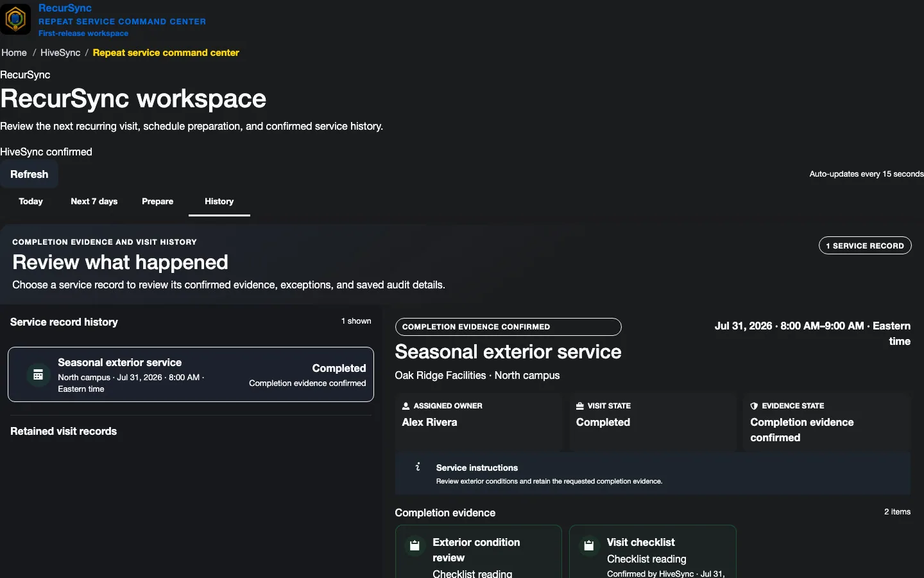The width and height of the screenshot is (924, 578).
Task: Click the assigned owner name Alex Rivera
Action: coord(430,422)
